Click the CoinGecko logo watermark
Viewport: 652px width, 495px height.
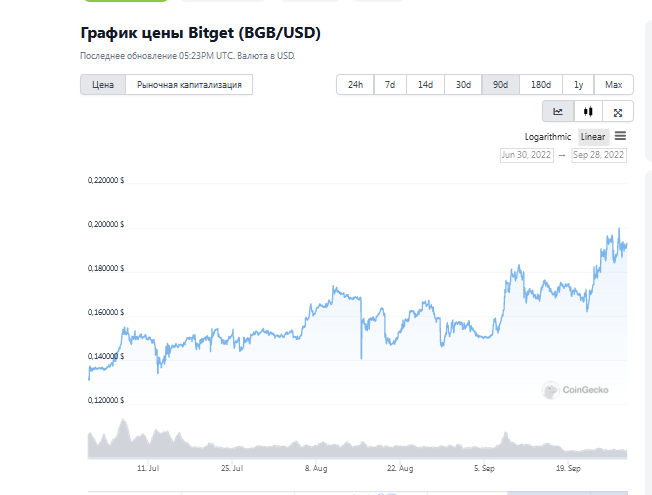575,391
